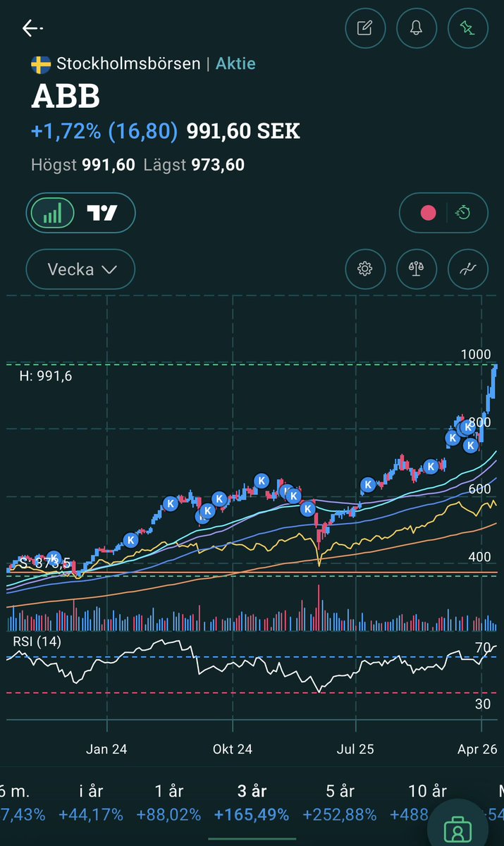This screenshot has width=504, height=846.
Task: Tap the Jul 25 date label
Action: pyautogui.click(x=357, y=749)
